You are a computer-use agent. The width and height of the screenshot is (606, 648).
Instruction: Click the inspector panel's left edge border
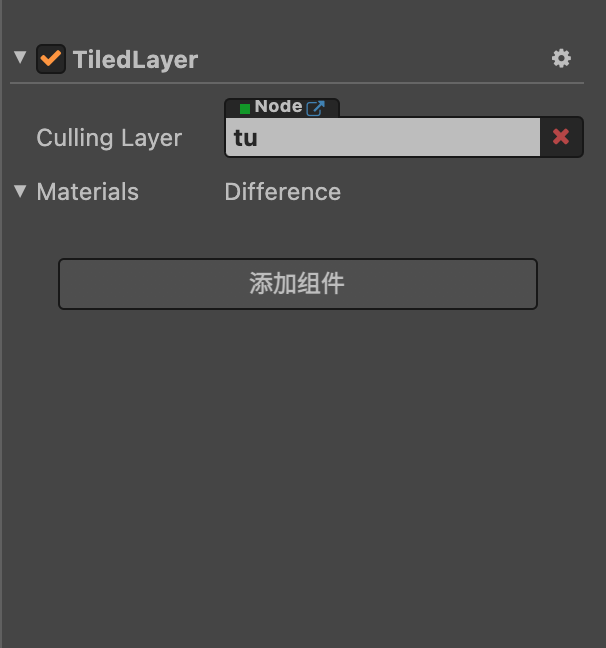(1, 324)
